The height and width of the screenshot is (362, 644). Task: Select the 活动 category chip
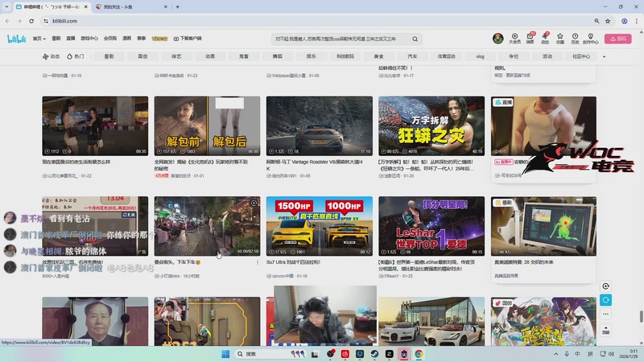[547, 56]
